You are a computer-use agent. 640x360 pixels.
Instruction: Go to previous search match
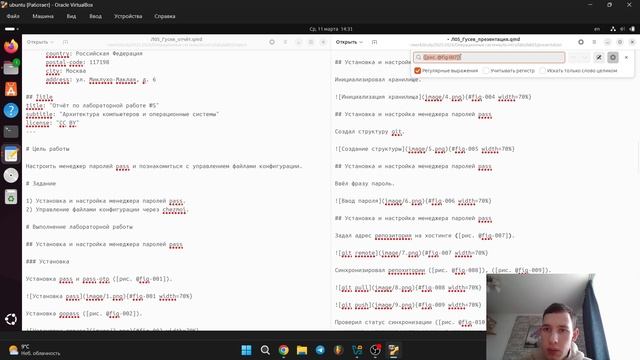tap(574, 58)
